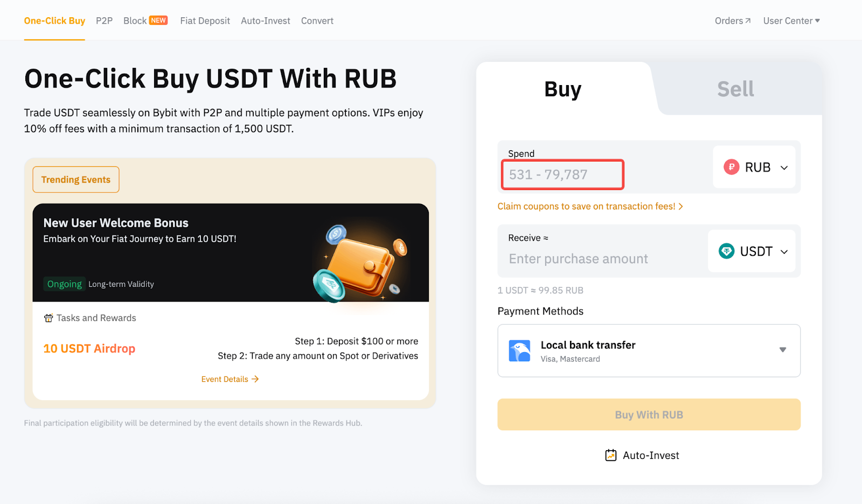The height and width of the screenshot is (504, 862).
Task: Open the P2P tab
Action: 104,21
